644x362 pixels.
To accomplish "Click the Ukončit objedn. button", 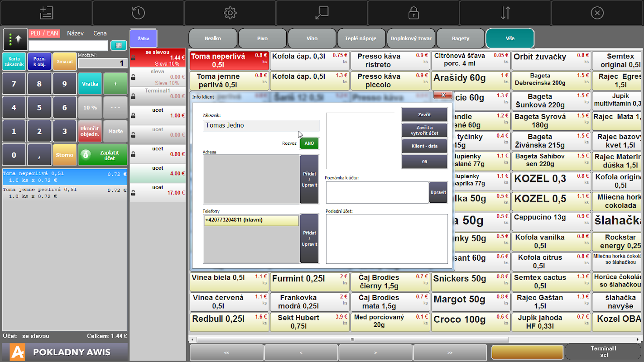I will pos(90,131).
